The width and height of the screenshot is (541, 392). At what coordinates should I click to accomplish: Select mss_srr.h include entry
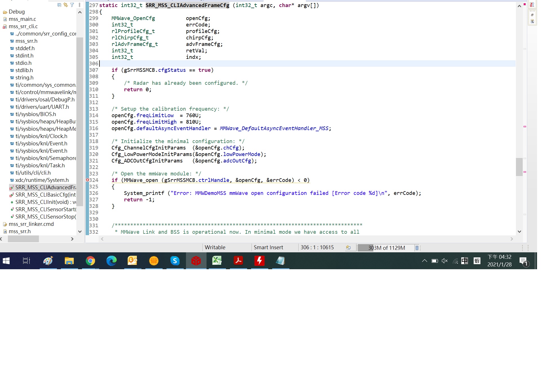pos(24,41)
